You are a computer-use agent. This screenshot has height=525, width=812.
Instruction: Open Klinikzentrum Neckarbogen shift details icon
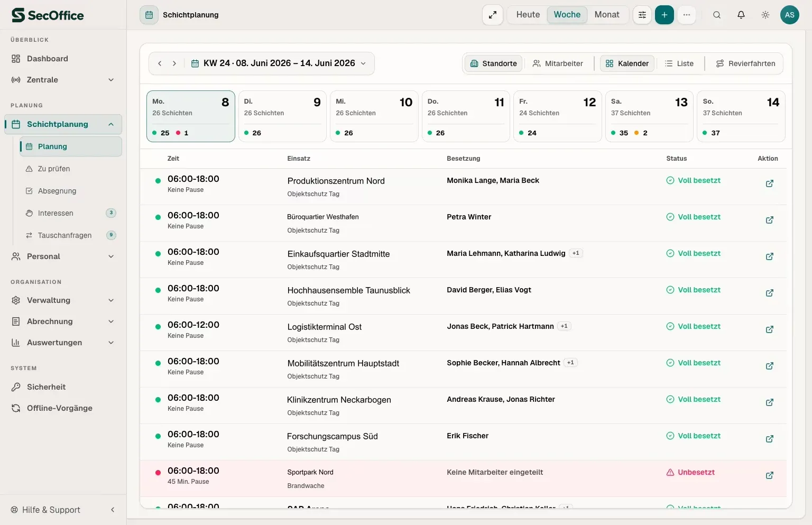pyautogui.click(x=770, y=402)
